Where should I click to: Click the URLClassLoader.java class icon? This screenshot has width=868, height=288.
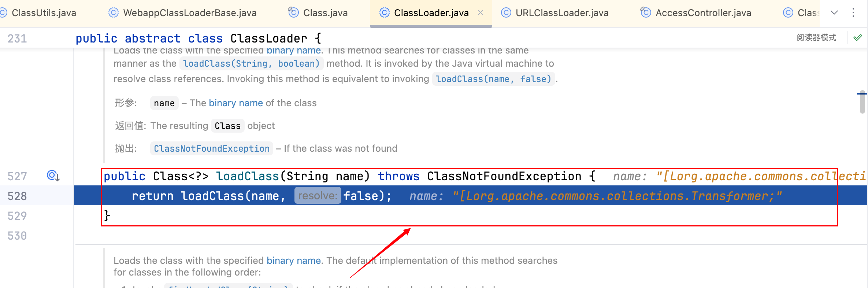coord(506,13)
